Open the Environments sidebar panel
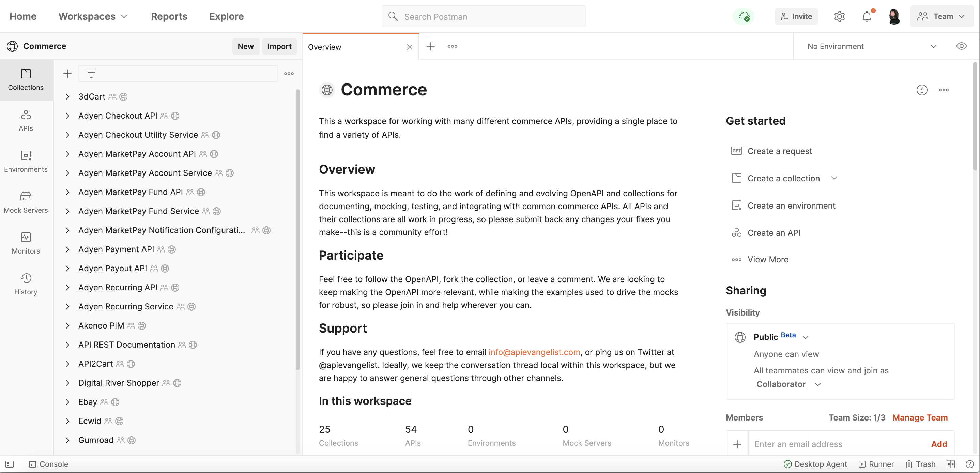 (26, 162)
